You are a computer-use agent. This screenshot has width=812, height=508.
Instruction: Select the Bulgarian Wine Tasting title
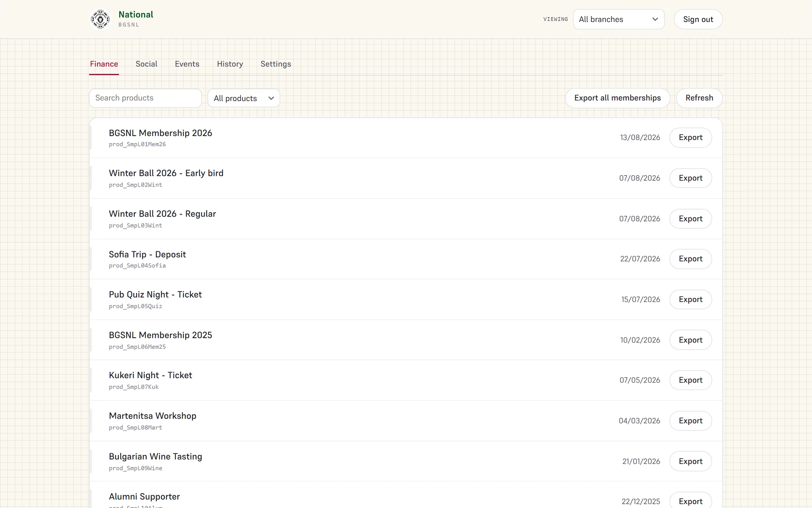coord(156,456)
